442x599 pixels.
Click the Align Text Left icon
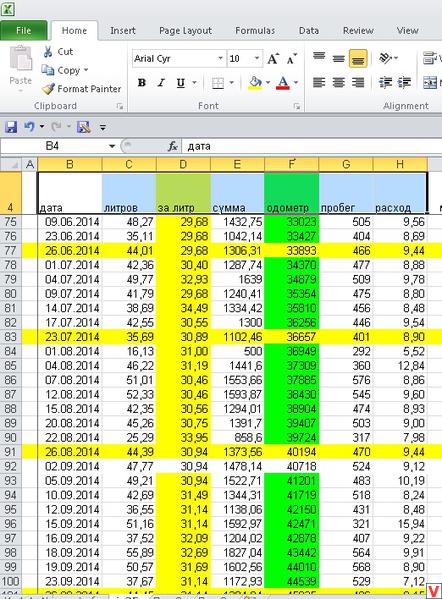[x=319, y=82]
